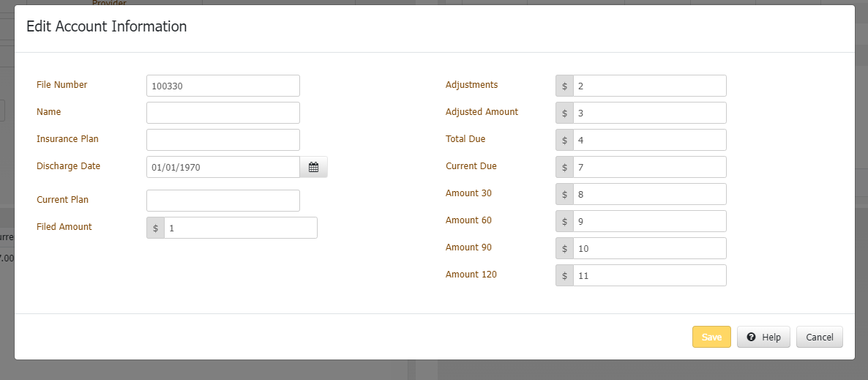
Task: Select the Amount 90 field
Action: [x=649, y=248]
